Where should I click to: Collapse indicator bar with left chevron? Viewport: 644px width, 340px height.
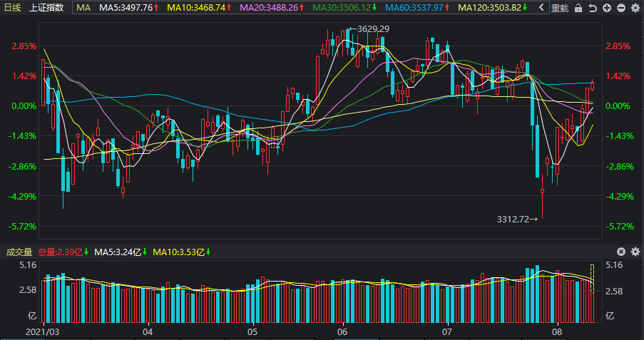coord(541,7)
